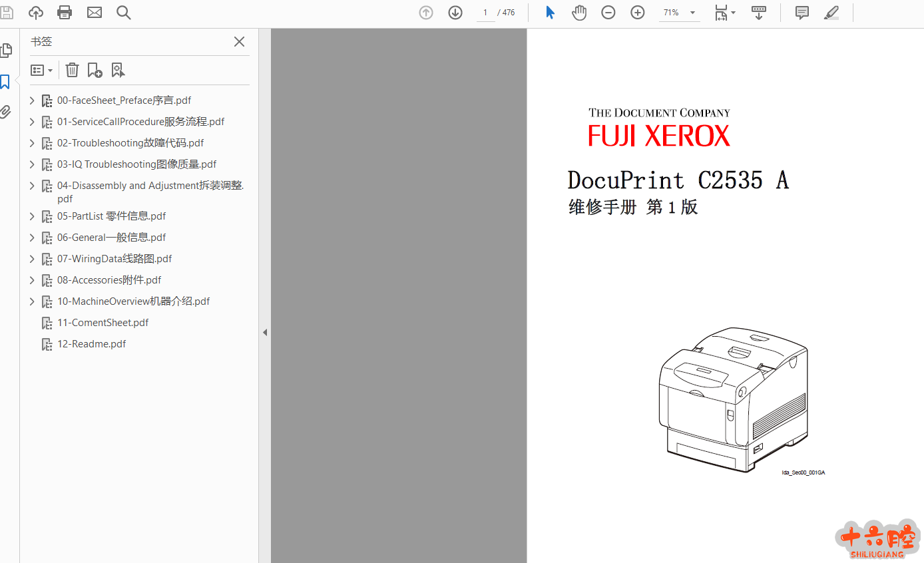Click the zoom out minus icon
Screen dimensions: 924x563
[608, 13]
